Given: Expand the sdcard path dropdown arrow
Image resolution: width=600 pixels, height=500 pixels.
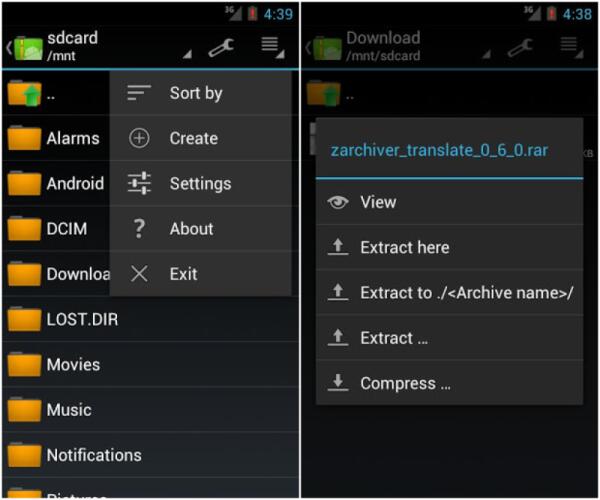Looking at the screenshot, I should [x=187, y=55].
